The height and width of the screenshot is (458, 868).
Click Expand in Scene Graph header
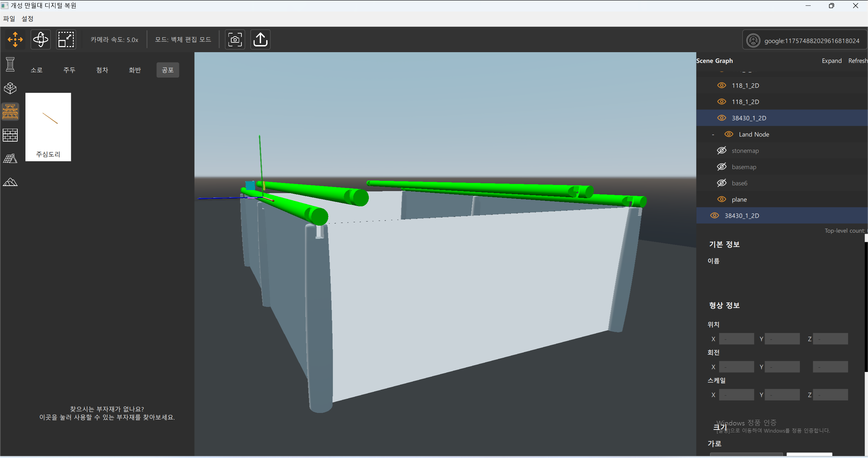point(831,61)
